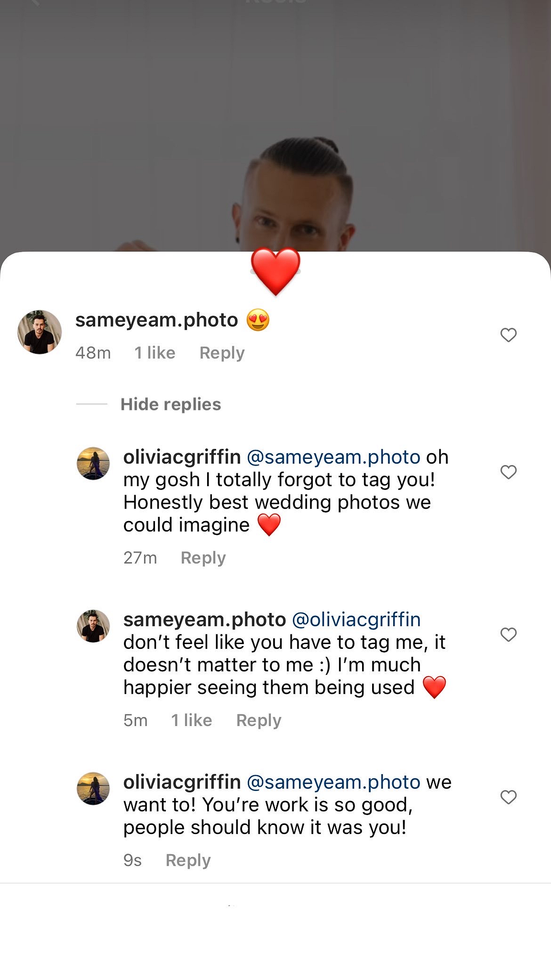Open oliviacgriffin's avatar on 27m reply
The image size is (551, 980).
[93, 463]
